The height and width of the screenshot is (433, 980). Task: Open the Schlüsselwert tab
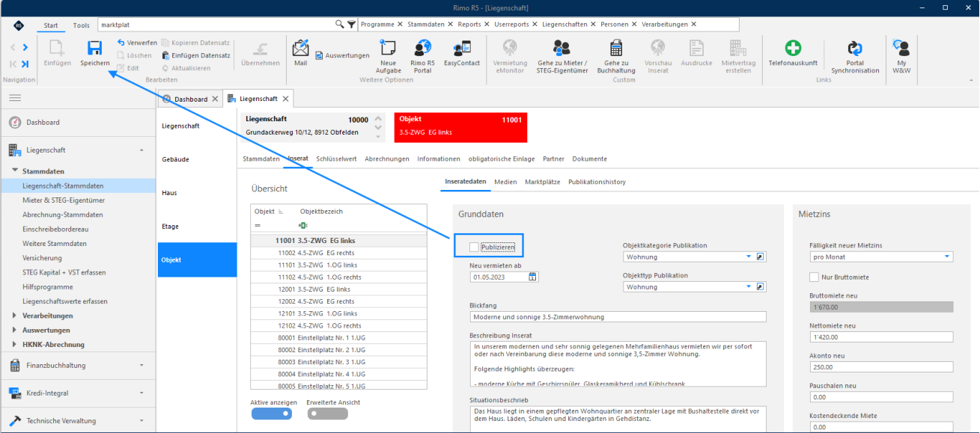[x=336, y=159]
